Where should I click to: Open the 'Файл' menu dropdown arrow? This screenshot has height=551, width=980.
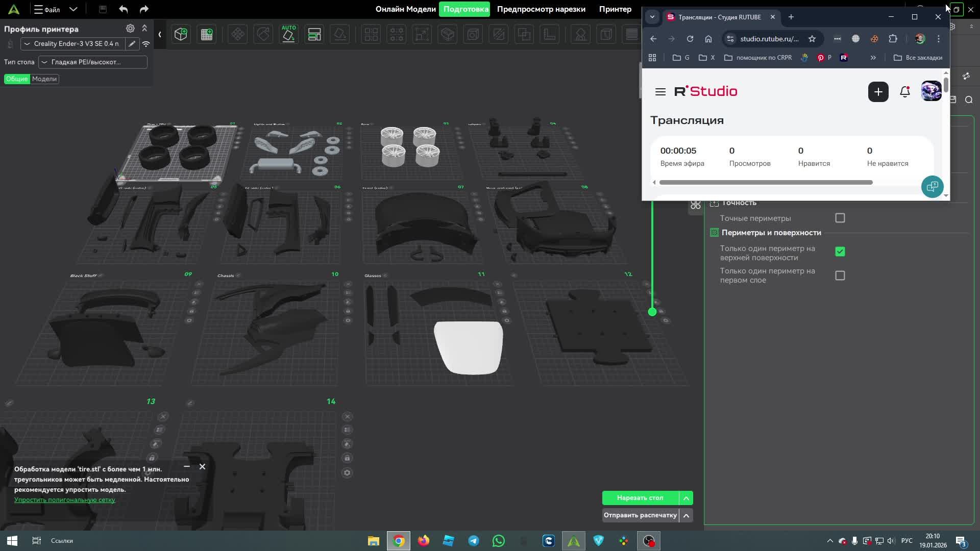click(x=73, y=9)
